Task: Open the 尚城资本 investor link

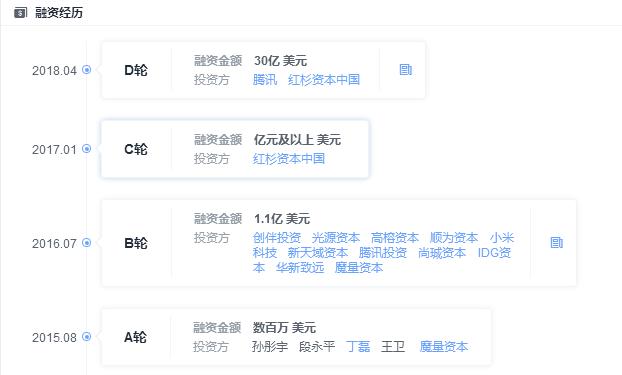Action: pyautogui.click(x=442, y=253)
